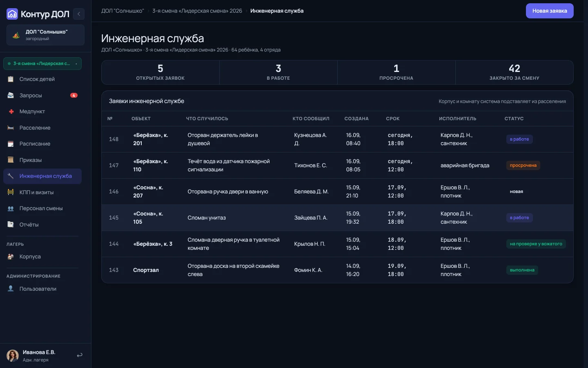Click reporter 'Крылов Н. П.'

[310, 244]
